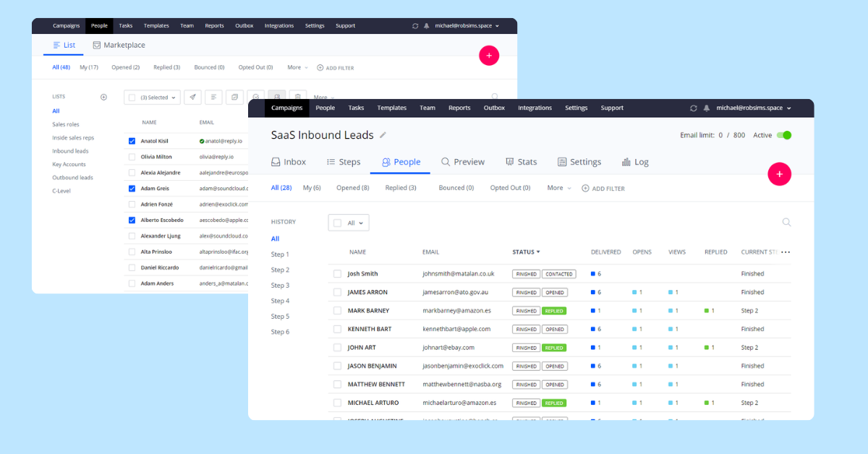Open the (3) Selected dropdown
This screenshot has width=868, height=454.
152,98
